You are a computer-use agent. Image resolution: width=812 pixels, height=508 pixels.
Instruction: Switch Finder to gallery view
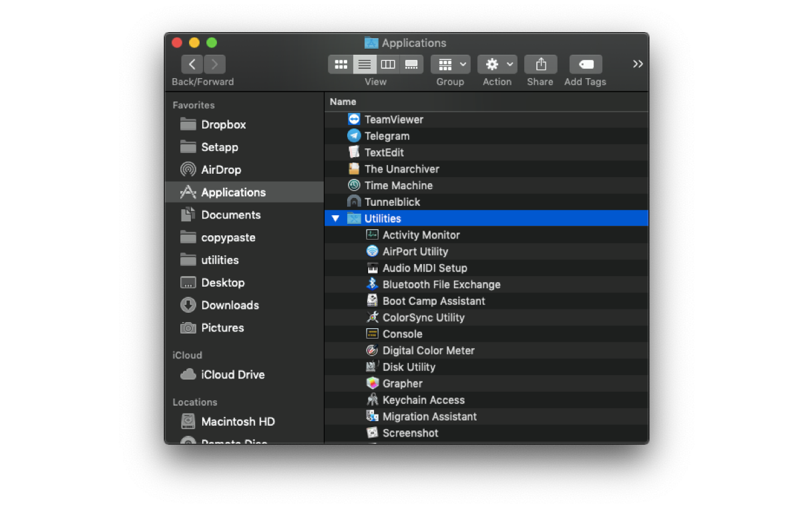pyautogui.click(x=411, y=64)
